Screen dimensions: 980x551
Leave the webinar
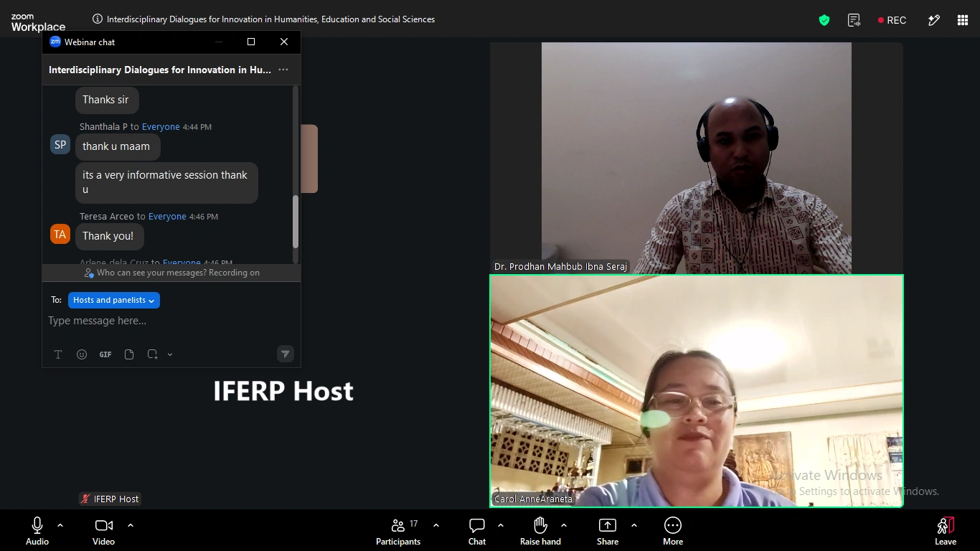coord(946,532)
